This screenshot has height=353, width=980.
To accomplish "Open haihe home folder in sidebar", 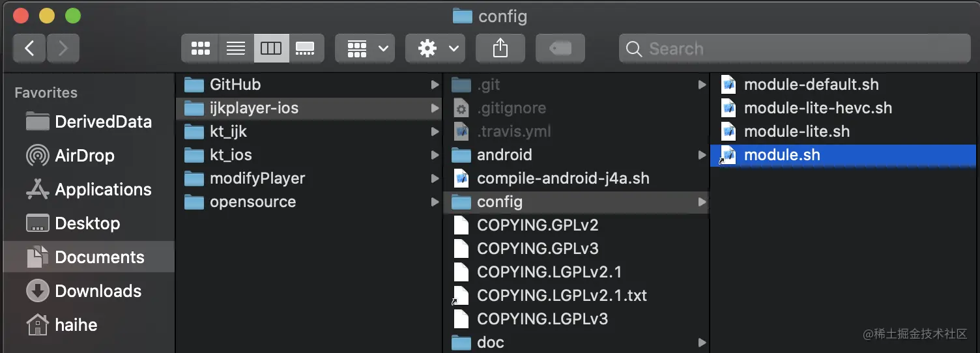I will click(x=89, y=325).
